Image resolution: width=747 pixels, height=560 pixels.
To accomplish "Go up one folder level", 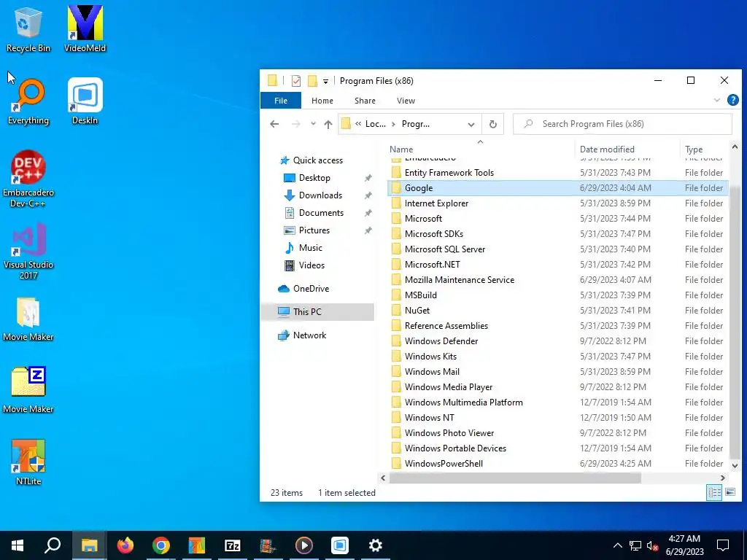I will 328,124.
